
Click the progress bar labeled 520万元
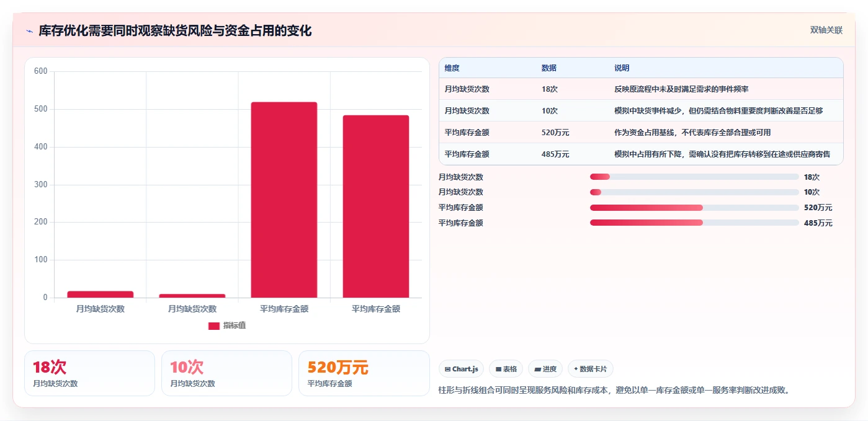[694, 208]
